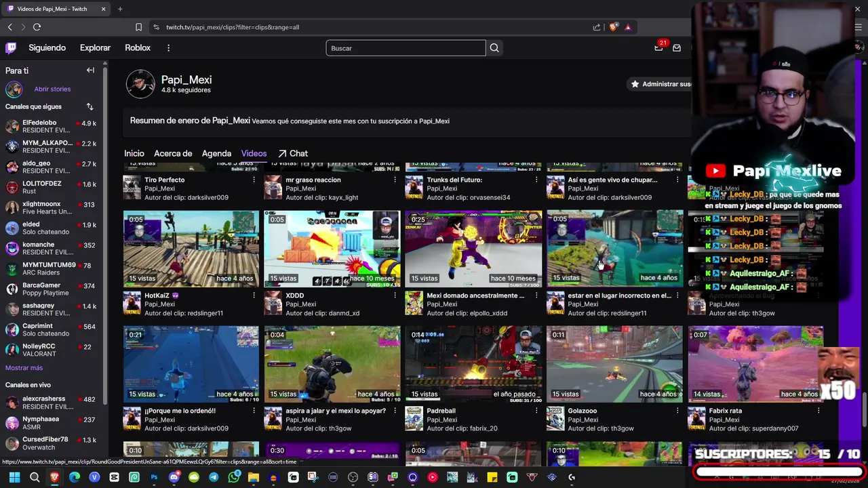Go to Explorar in the top navigation
The width and height of the screenshot is (868, 488).
[x=95, y=48]
